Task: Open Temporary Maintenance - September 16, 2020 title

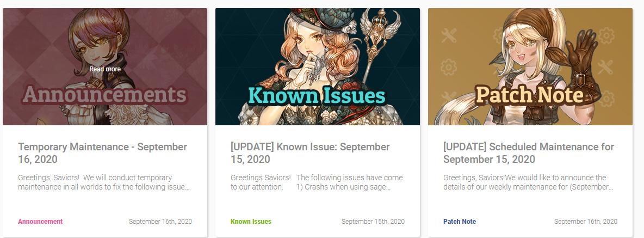Action: (103, 153)
